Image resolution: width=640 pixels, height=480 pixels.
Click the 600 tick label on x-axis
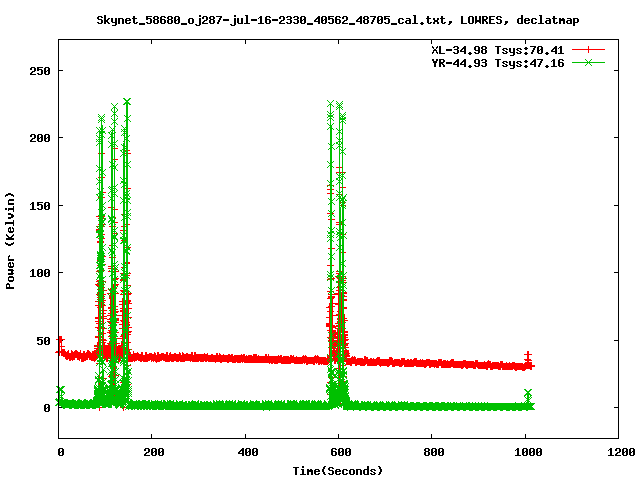coord(338,453)
